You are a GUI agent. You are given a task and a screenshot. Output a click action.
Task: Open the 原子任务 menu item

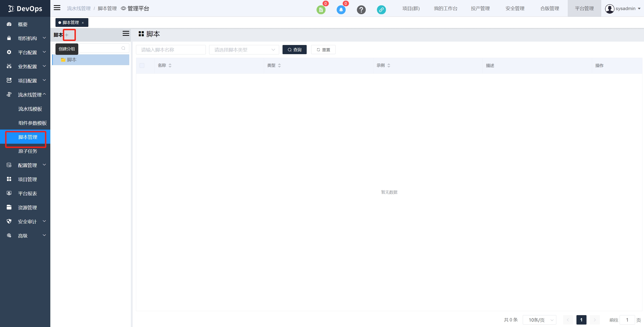pos(28,151)
